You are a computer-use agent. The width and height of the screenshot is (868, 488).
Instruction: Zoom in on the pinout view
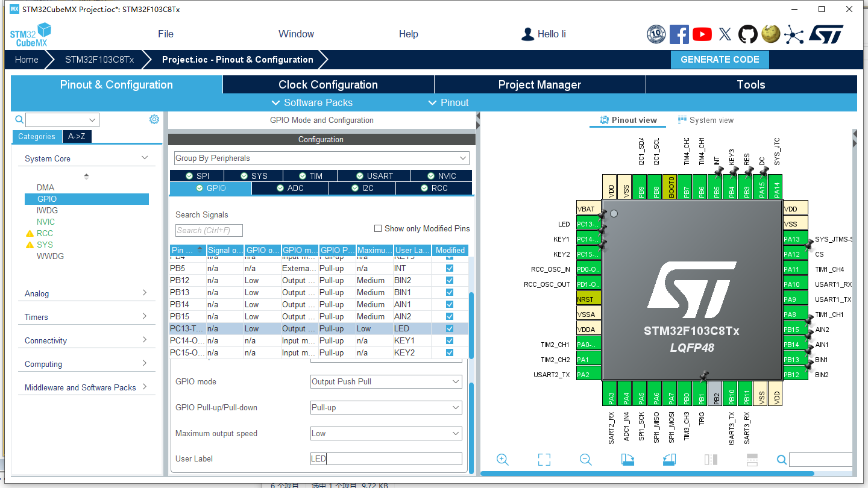(x=502, y=460)
